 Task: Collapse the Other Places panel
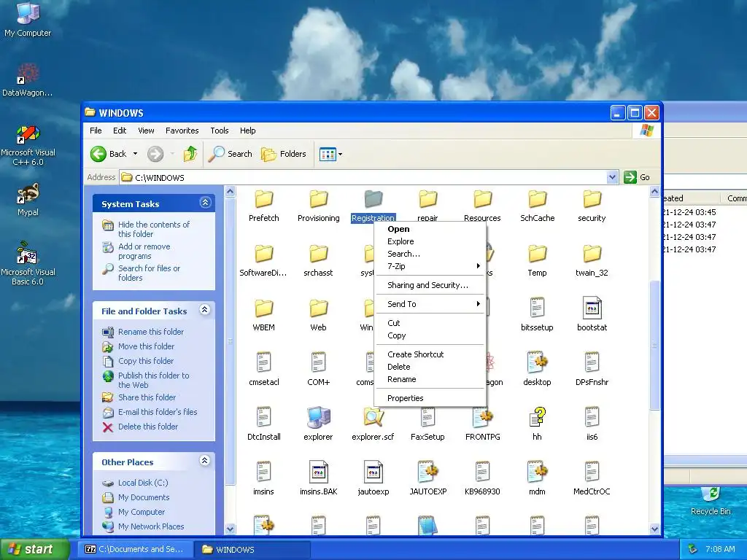coord(205,461)
